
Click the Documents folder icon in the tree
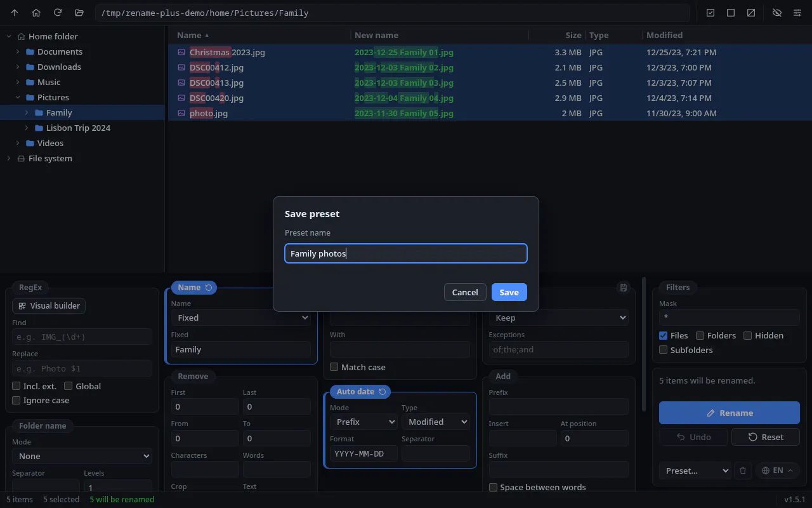click(30, 51)
